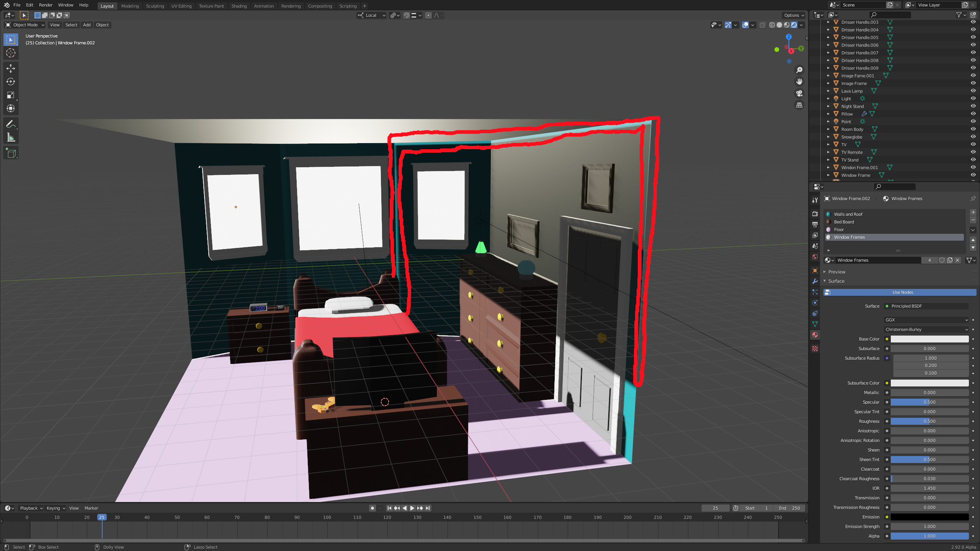Open the Render menu

(x=46, y=5)
